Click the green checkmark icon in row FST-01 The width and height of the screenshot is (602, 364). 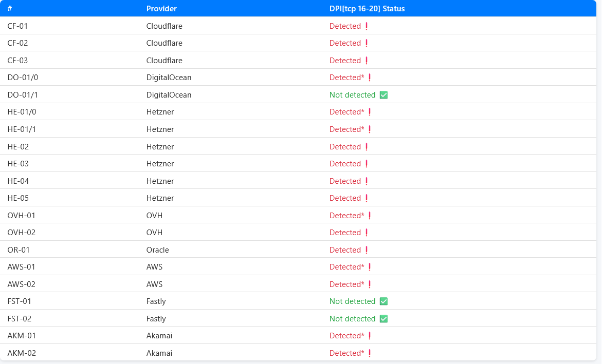click(x=384, y=301)
